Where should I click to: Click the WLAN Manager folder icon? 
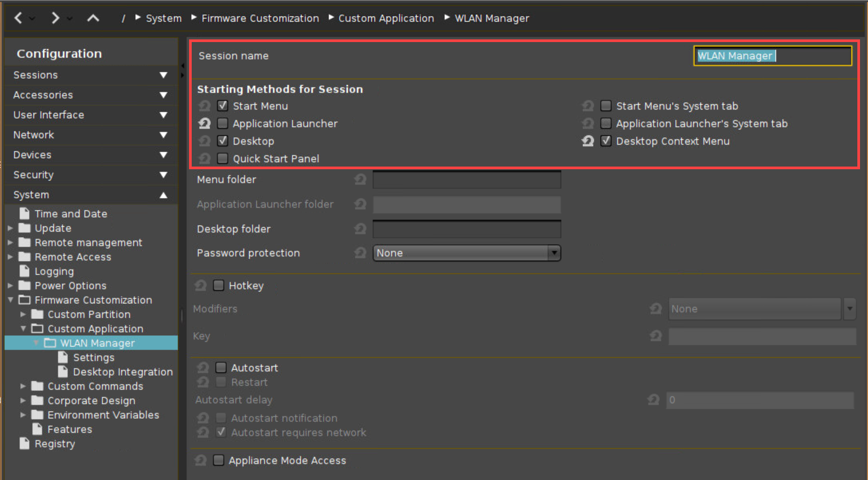coord(50,343)
